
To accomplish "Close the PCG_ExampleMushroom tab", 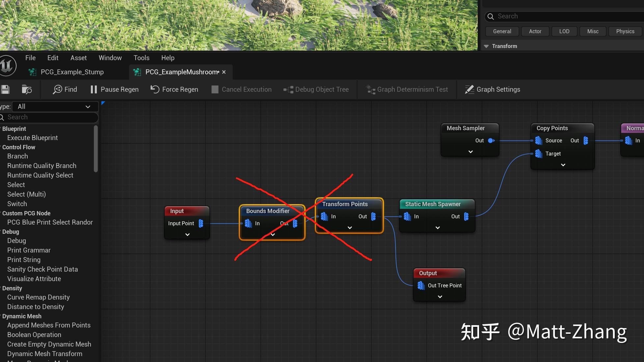I will point(224,72).
